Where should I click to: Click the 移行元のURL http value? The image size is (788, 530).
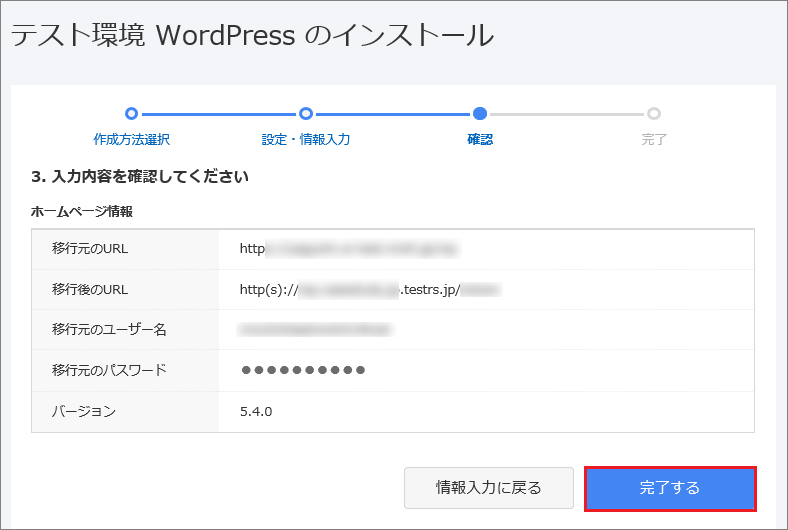tap(349, 249)
